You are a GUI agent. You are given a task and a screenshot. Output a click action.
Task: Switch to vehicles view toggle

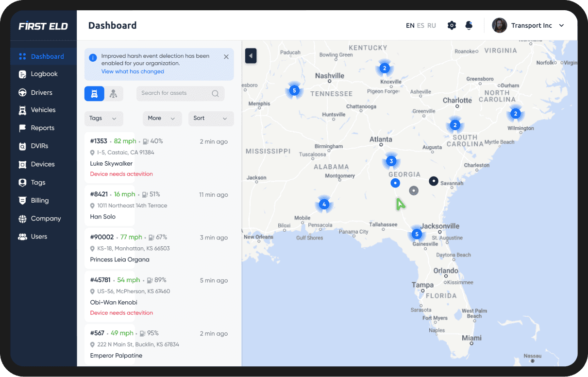click(x=94, y=94)
